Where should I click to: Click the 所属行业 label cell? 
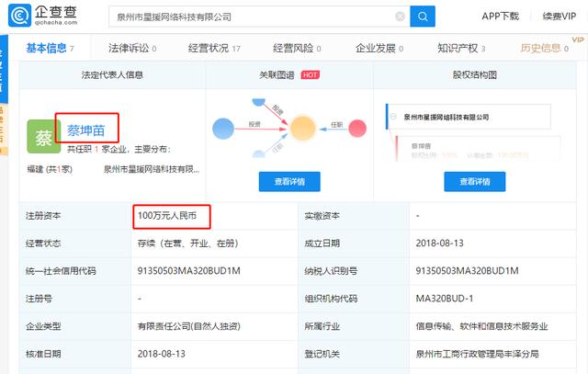(354, 326)
